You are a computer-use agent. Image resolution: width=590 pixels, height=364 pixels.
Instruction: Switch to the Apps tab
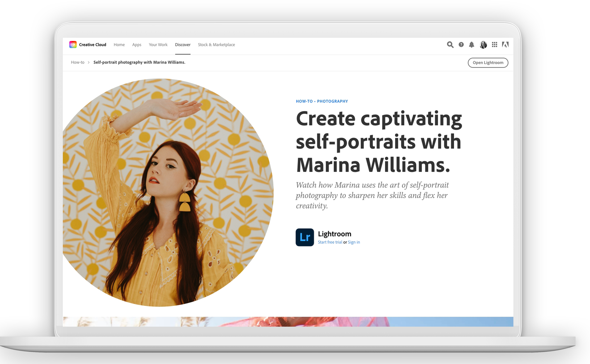click(x=137, y=45)
